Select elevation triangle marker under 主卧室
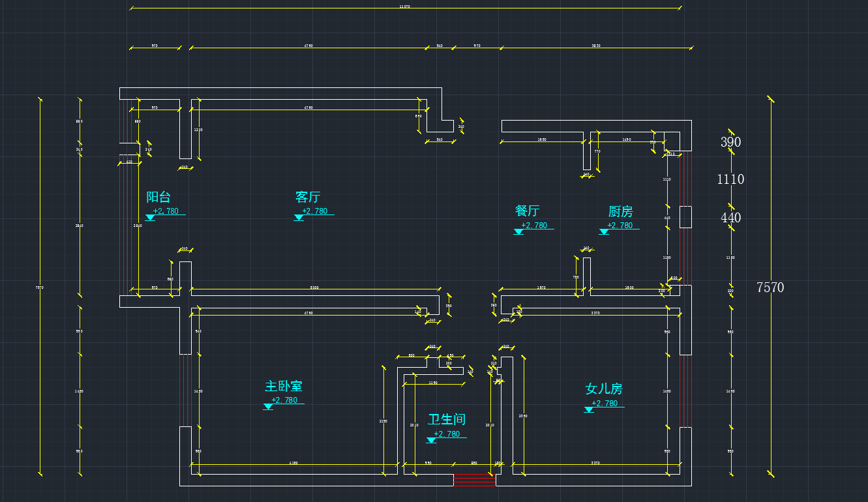 268,407
